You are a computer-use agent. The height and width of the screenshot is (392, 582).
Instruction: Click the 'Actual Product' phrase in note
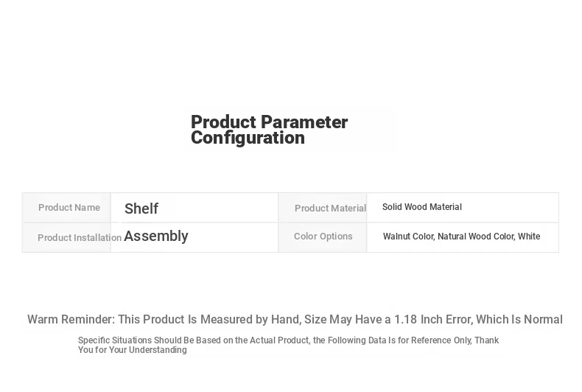click(x=278, y=340)
